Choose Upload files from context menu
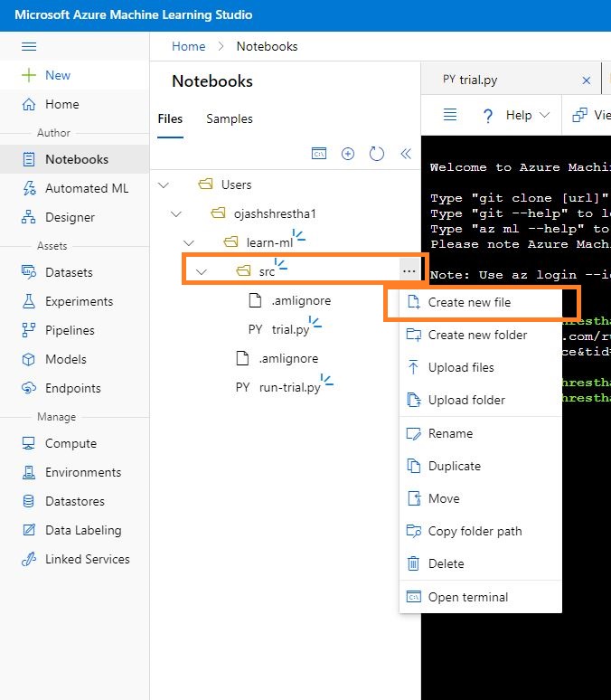Image resolution: width=611 pixels, height=700 pixels. (480, 367)
